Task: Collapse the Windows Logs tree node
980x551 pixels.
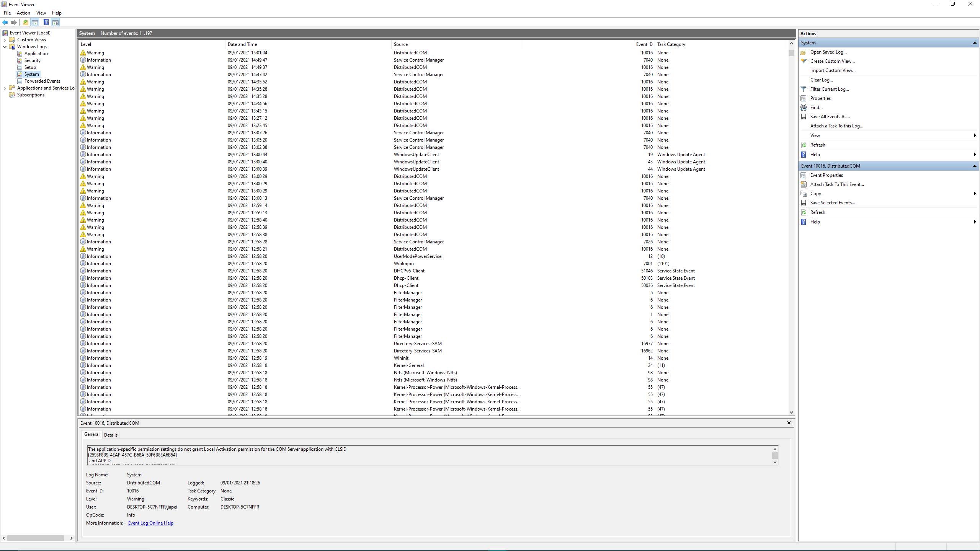Action: 5,47
